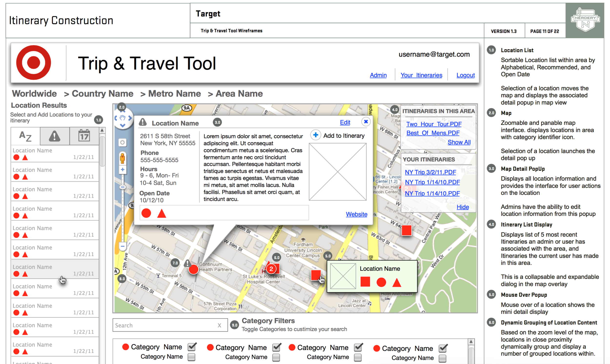Sort location list alphabetically with A-Z tab
Image resolution: width=610 pixels, height=364 pixels.
(x=25, y=136)
